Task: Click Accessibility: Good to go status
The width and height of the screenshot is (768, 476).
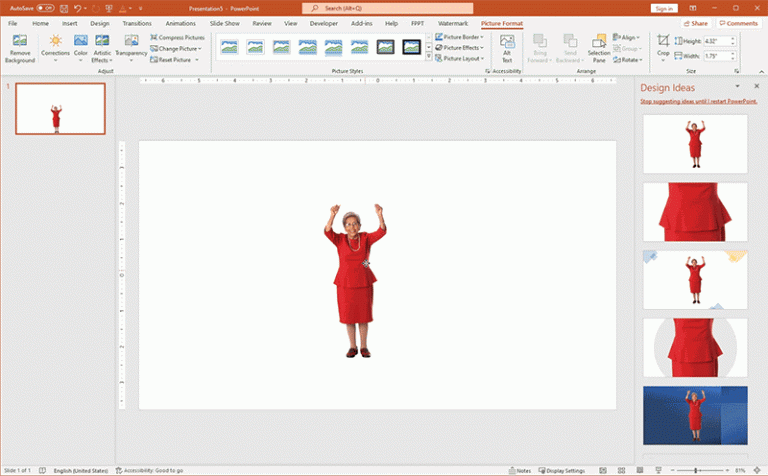Action: (149, 471)
